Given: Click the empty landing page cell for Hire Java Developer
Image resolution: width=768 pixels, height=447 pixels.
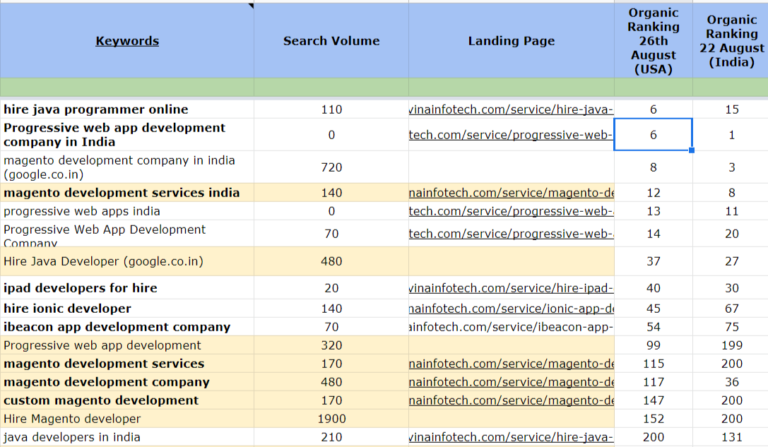Looking at the screenshot, I should tap(511, 261).
